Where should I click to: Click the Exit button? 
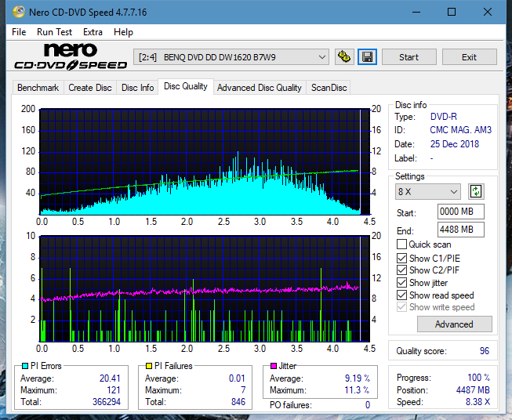point(469,57)
